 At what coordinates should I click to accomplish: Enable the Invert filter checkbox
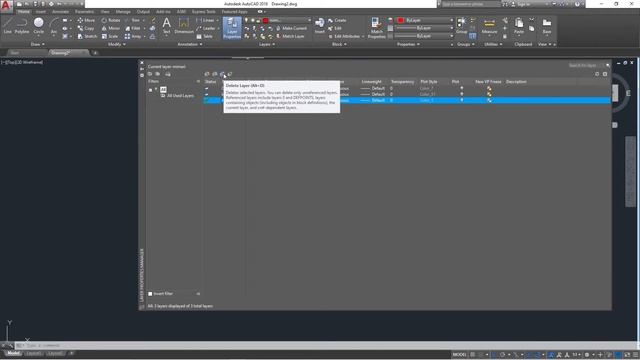(150, 293)
